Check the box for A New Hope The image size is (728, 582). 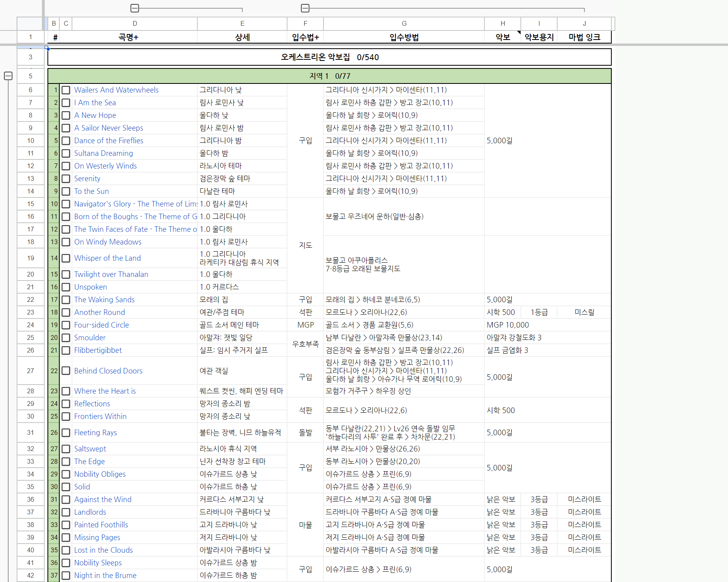coord(66,116)
